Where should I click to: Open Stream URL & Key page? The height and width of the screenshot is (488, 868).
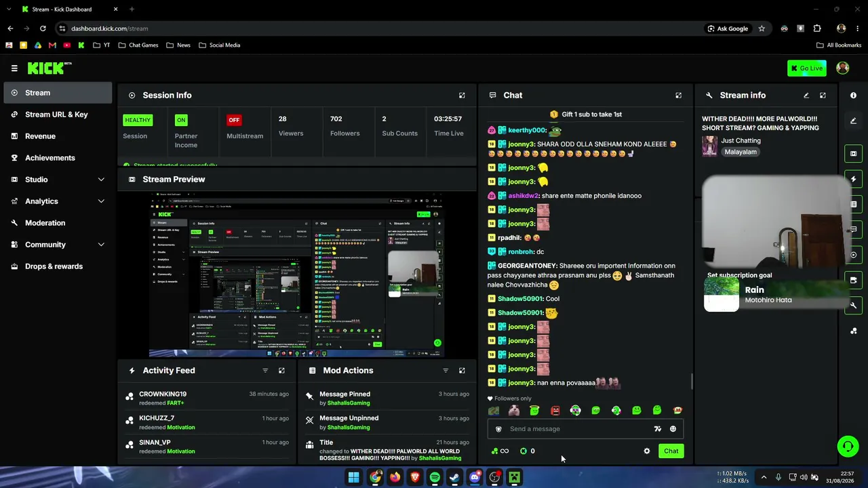pyautogui.click(x=57, y=115)
